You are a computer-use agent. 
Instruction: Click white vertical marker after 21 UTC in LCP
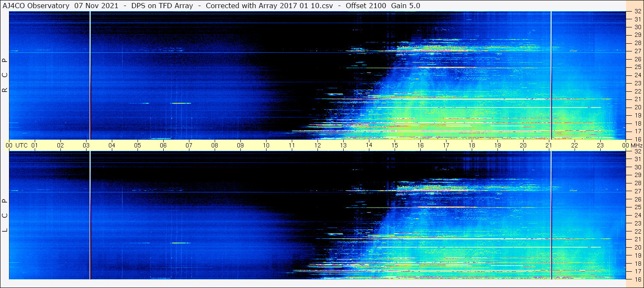[x=551, y=215]
